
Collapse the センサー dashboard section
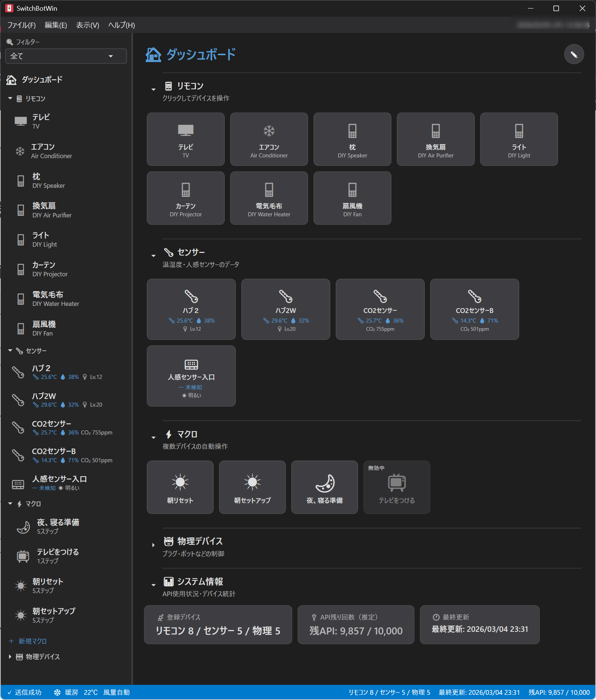(153, 256)
